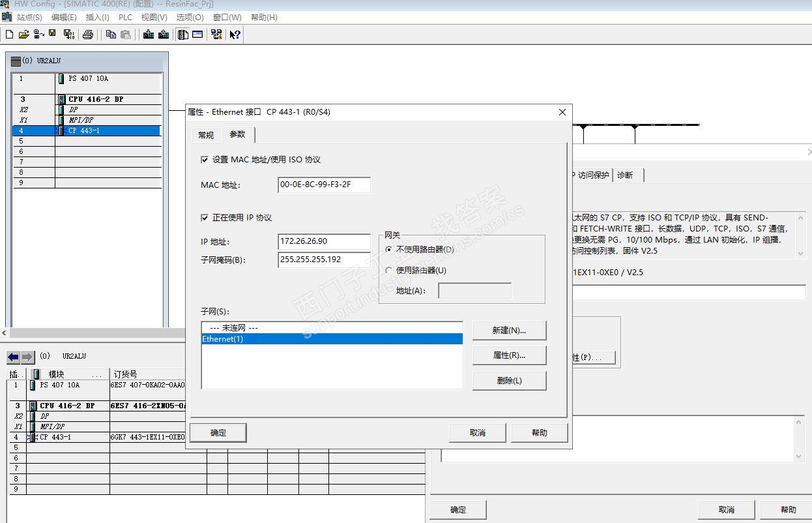Click the New document toolbar icon

click(x=9, y=35)
